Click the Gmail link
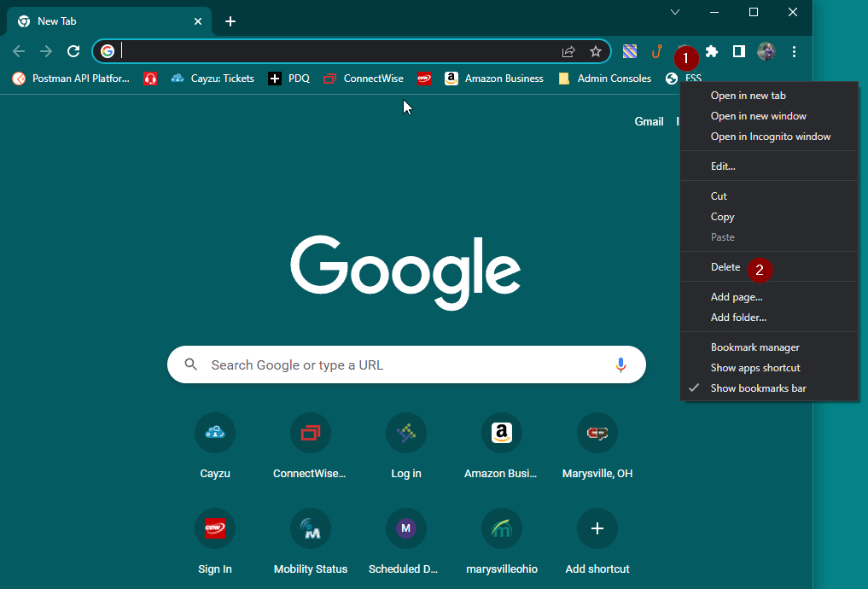This screenshot has height=589, width=868. click(649, 121)
